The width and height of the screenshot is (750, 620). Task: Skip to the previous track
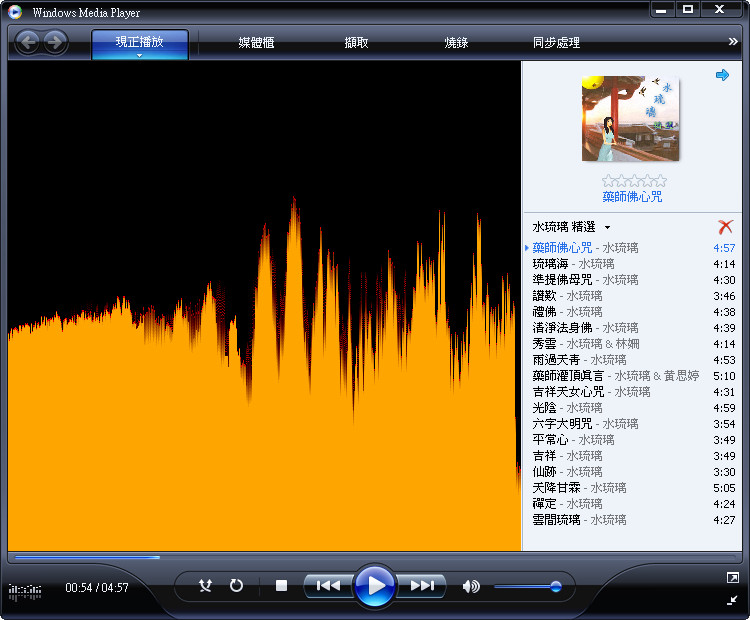click(329, 586)
